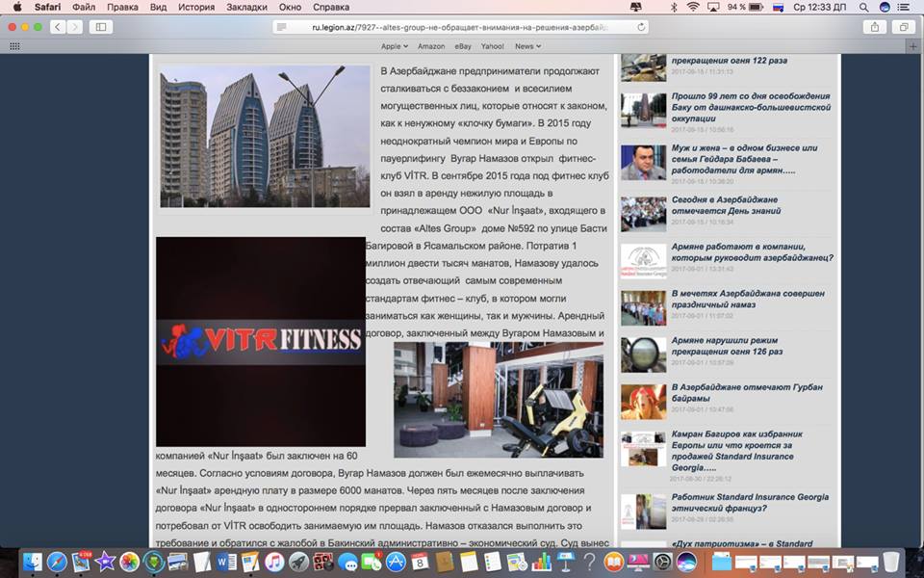Open the Закладки menu
This screenshot has width=924, height=578.
(x=246, y=7)
